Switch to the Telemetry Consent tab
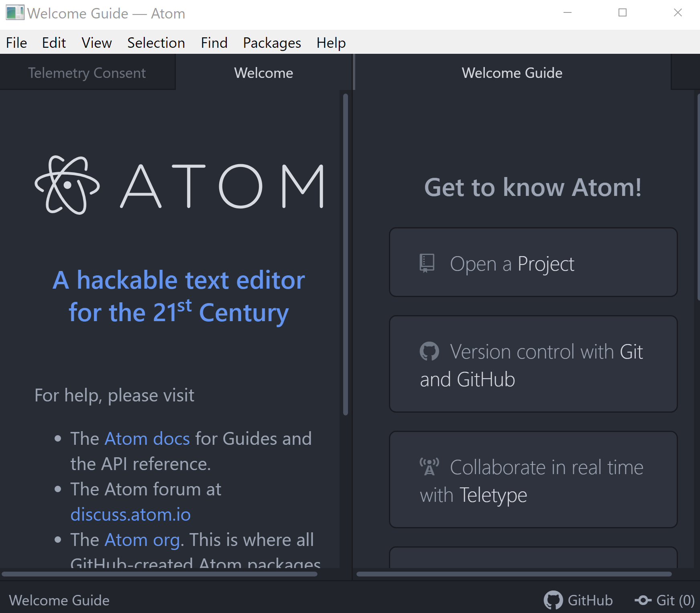Screen dimensions: 700x613 click(87, 73)
